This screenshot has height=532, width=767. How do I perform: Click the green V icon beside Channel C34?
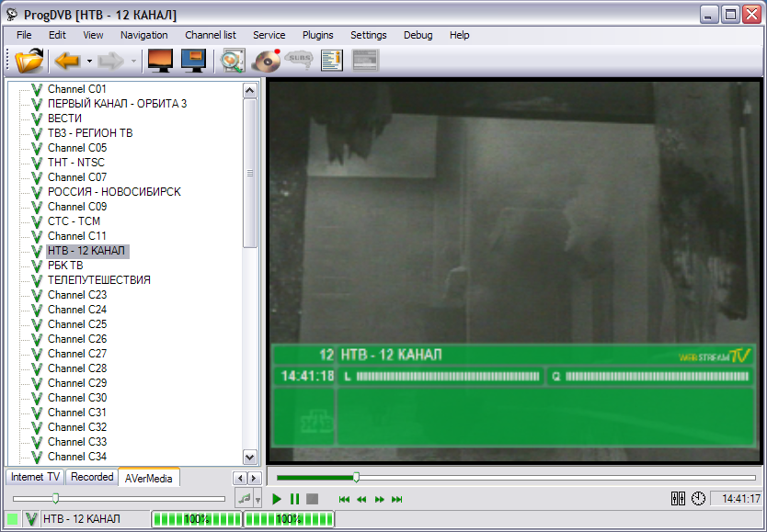[37, 457]
